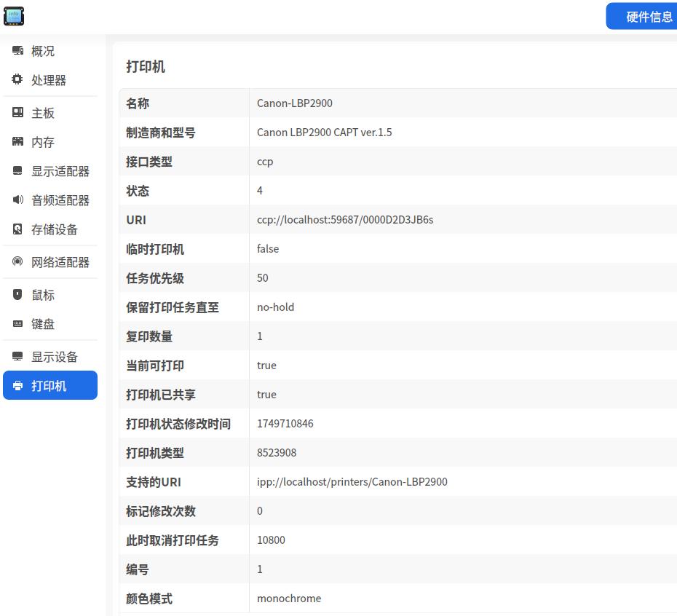
Task: Click the 键盘 keyboard icon
Action: point(17,323)
